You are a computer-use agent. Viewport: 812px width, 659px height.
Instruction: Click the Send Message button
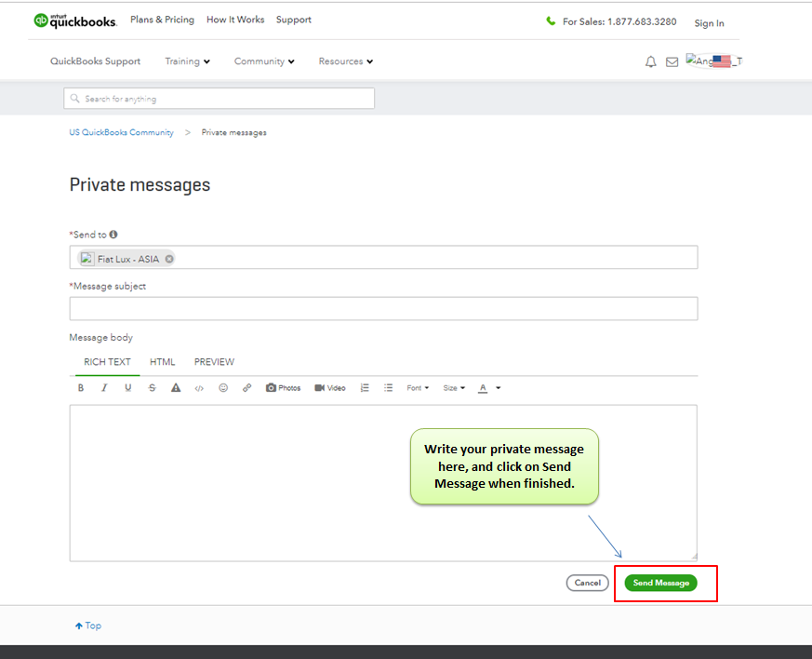(x=660, y=583)
